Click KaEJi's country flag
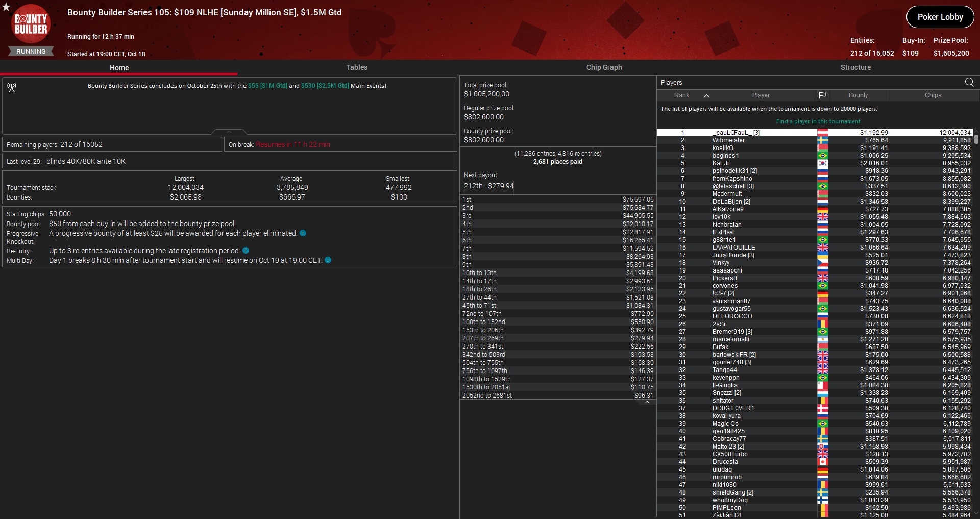The width and height of the screenshot is (980, 519). tap(822, 163)
